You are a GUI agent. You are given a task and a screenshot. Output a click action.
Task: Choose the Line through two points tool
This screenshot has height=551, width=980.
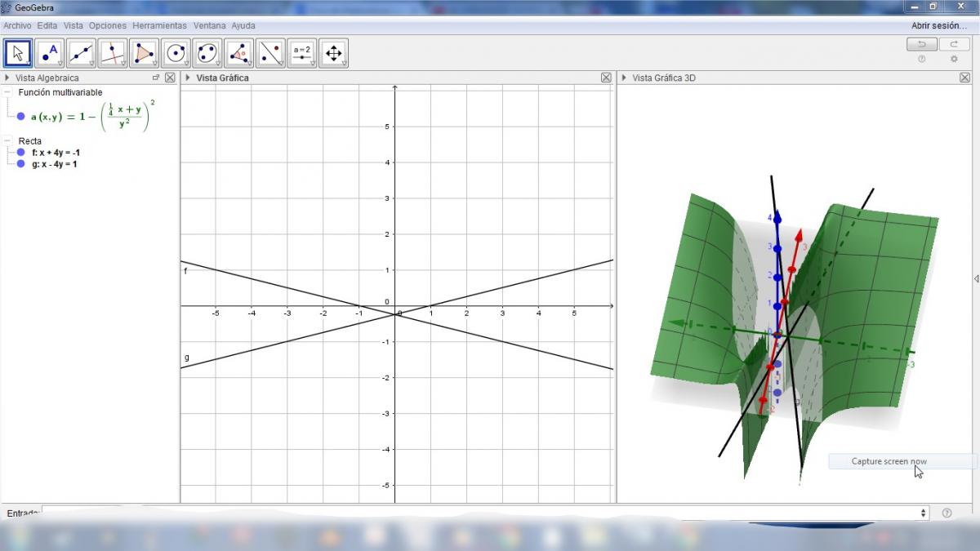81,53
